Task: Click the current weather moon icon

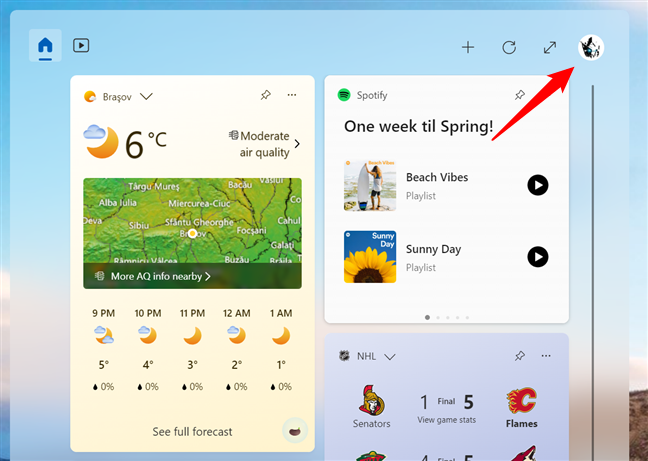Action: pyautogui.click(x=101, y=141)
